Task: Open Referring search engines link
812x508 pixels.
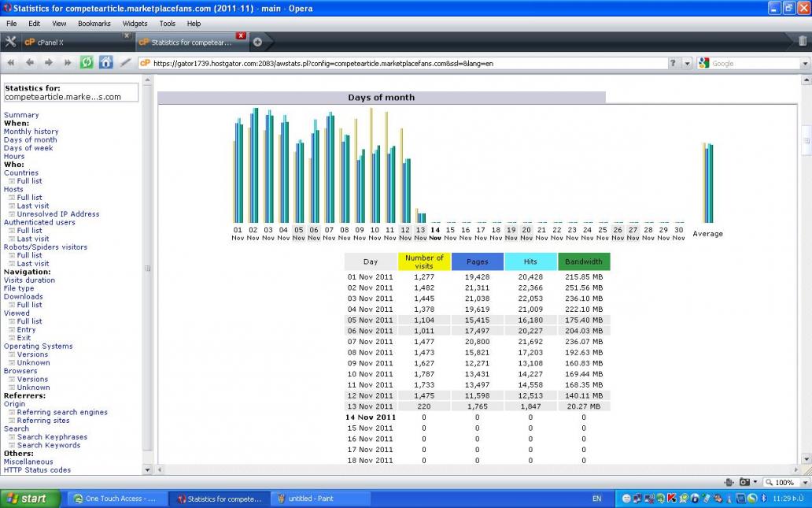Action: (x=62, y=412)
